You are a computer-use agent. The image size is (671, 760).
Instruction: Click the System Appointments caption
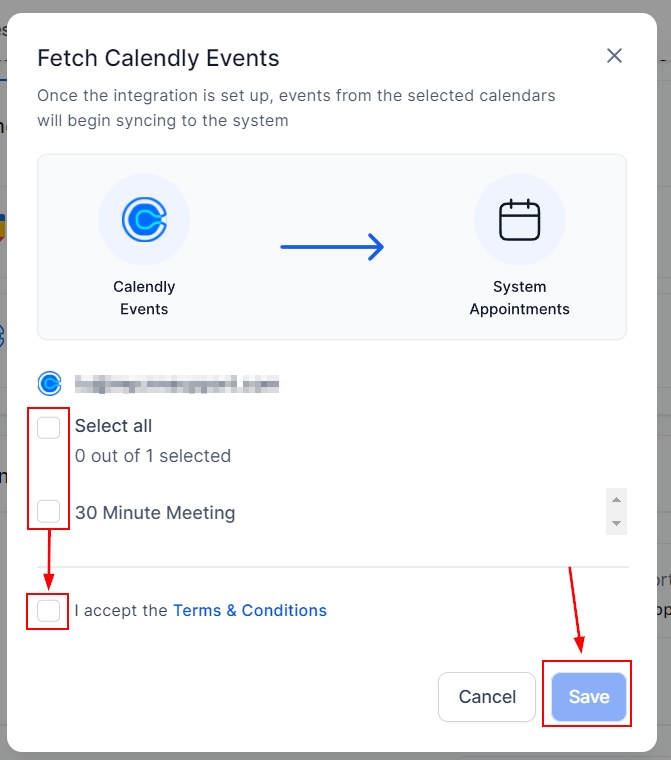[x=519, y=298]
